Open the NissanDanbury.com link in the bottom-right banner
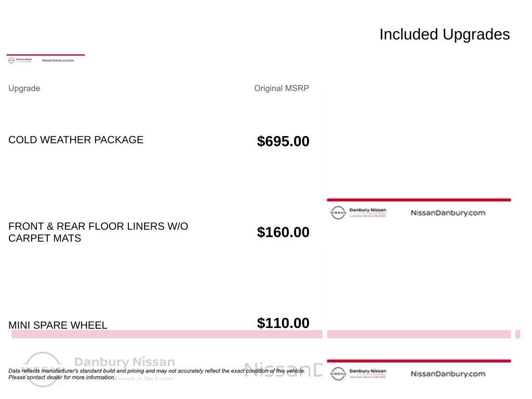 click(448, 374)
